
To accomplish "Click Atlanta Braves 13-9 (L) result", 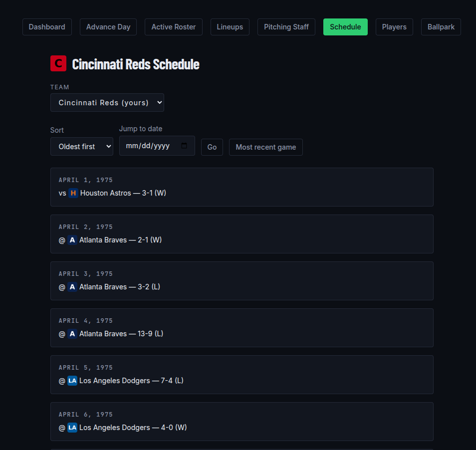I will 121,334.
